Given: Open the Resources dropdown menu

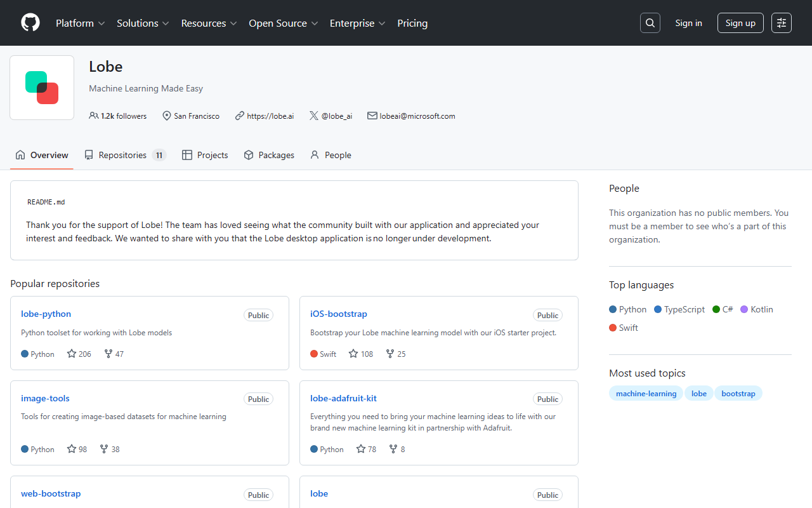Looking at the screenshot, I should click(x=209, y=23).
